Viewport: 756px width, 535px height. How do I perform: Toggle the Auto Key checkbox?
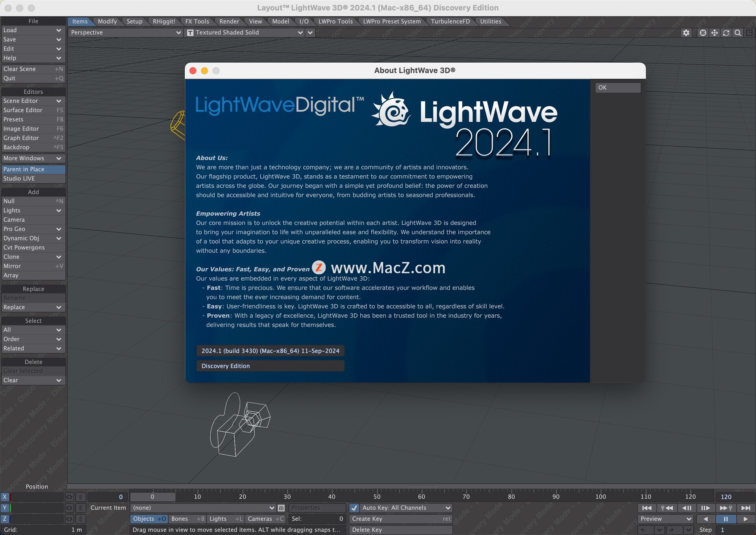(x=354, y=508)
